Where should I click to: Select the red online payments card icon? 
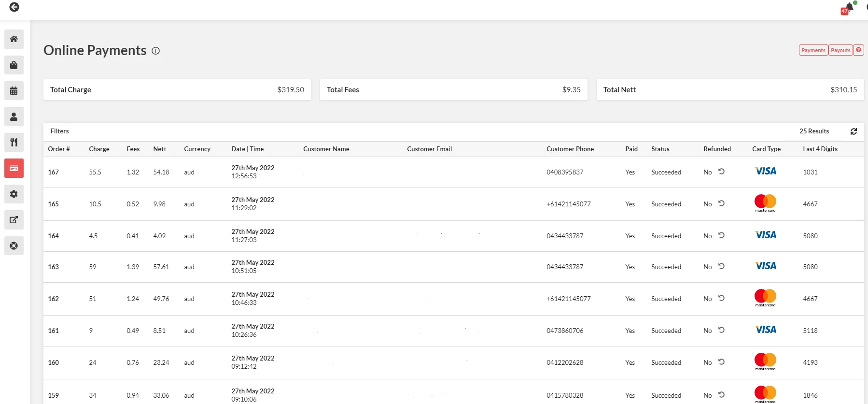pos(14,168)
